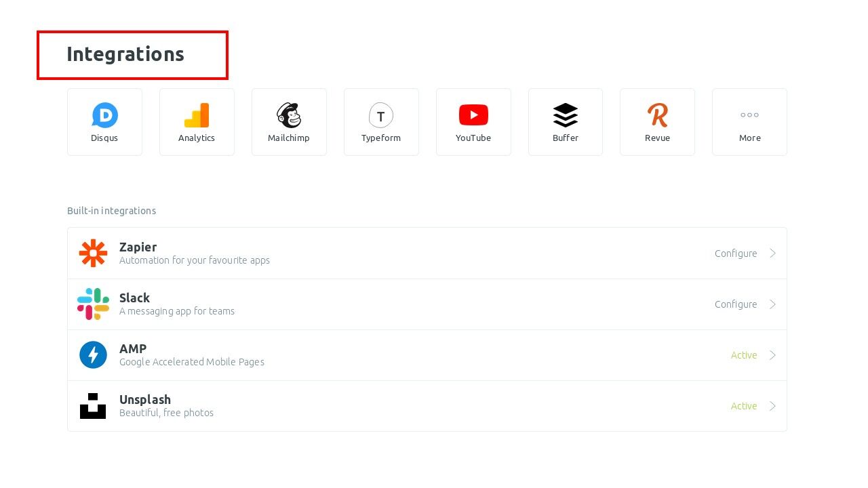This screenshot has height=488, width=868.
Task: Click the Integrations page heading
Action: pyautogui.click(x=125, y=54)
